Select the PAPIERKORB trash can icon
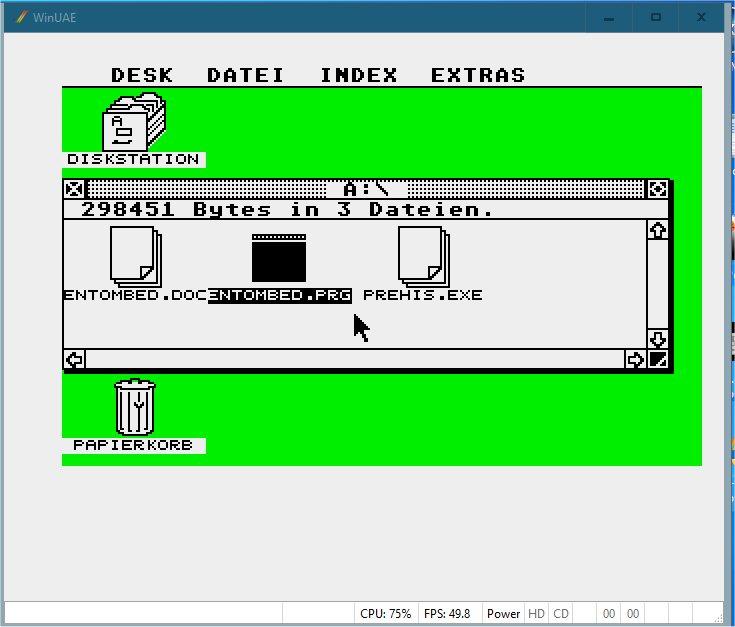Viewport: 735px width, 627px height. (x=135, y=407)
